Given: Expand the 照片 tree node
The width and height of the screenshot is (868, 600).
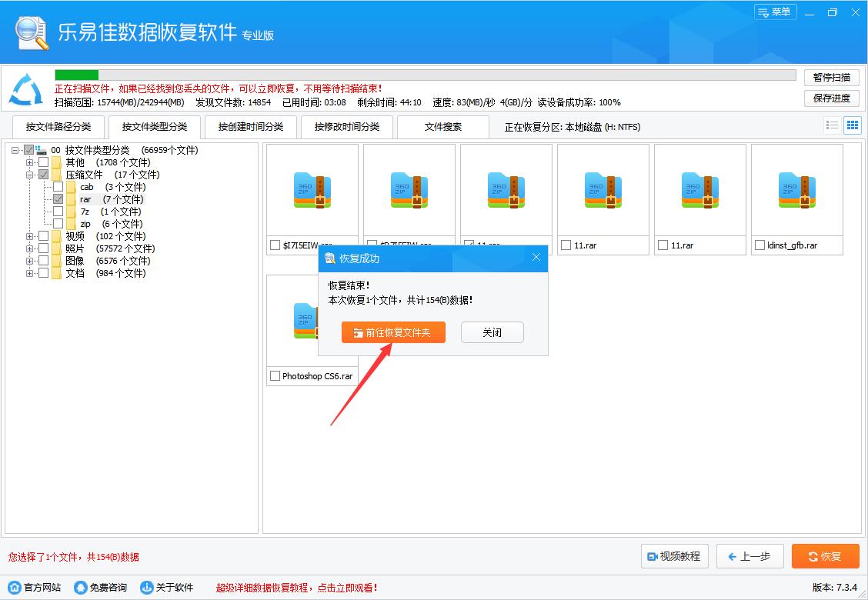Looking at the screenshot, I should (29, 248).
